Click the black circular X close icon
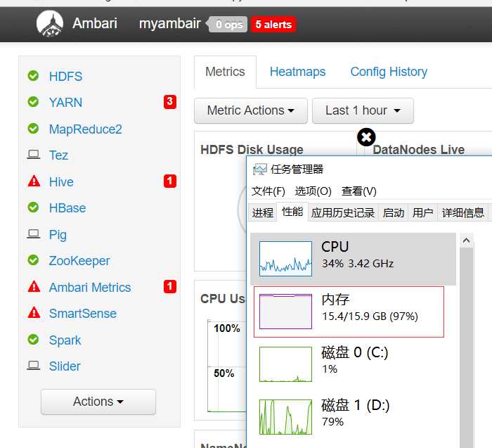The height and width of the screenshot is (448, 492). point(366,137)
